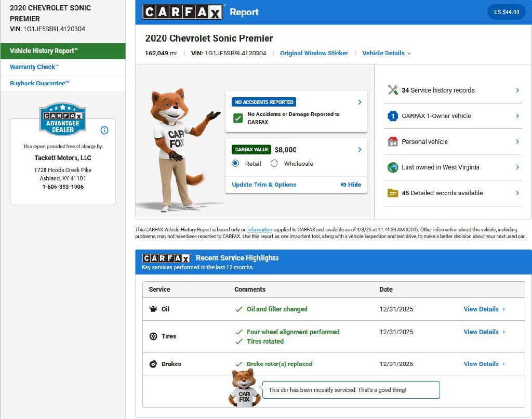Click the folder icon for detailed records
The height and width of the screenshot is (419, 532).
click(x=393, y=193)
